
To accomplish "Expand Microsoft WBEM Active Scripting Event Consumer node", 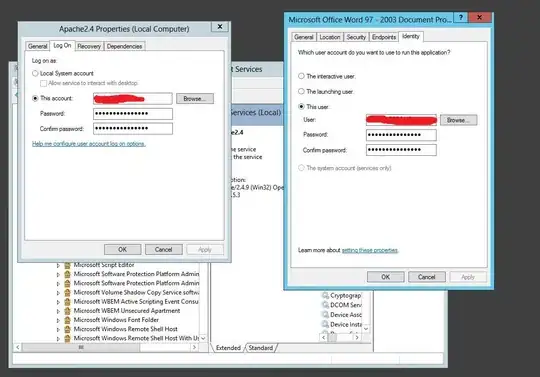I will click(x=58, y=302).
